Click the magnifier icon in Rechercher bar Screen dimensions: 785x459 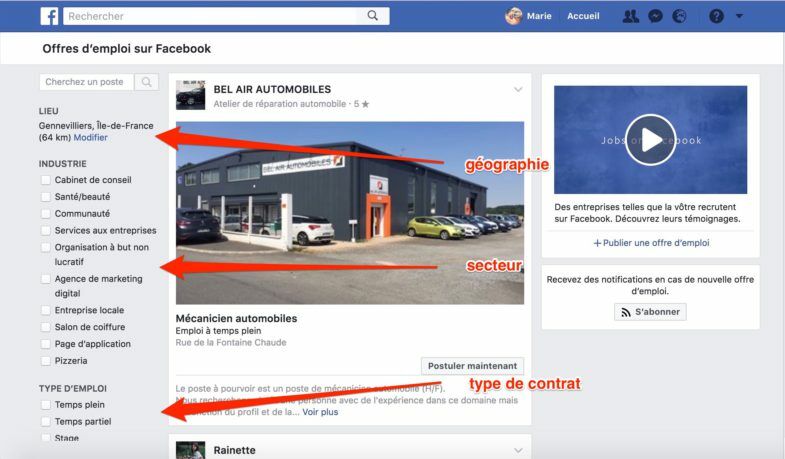(372, 16)
